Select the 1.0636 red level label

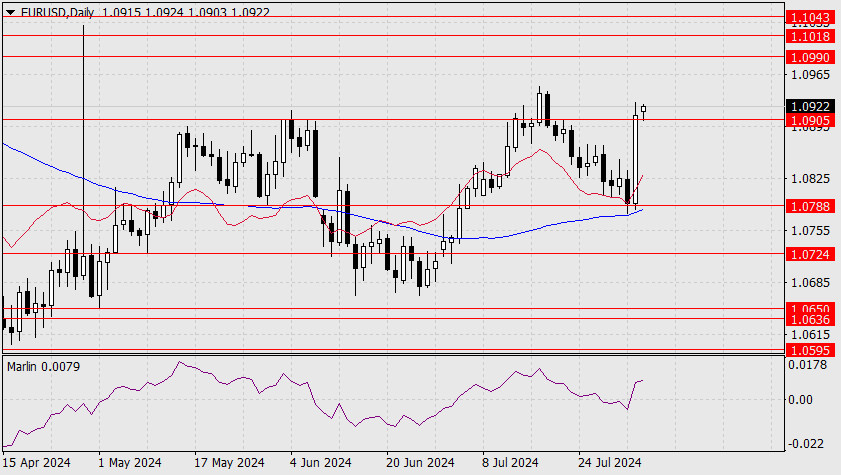(810, 320)
